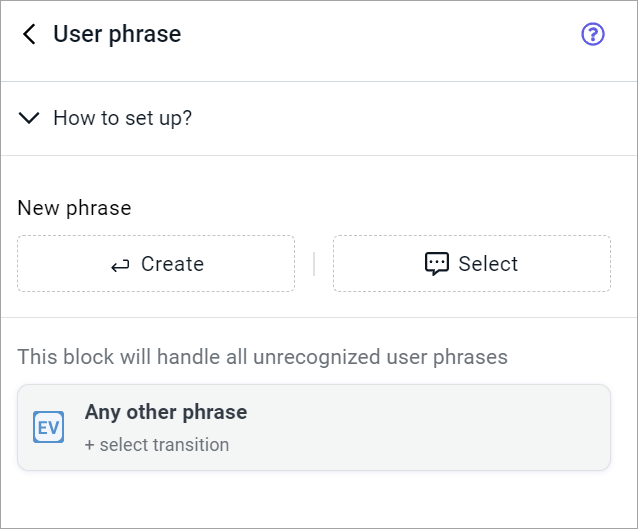The image size is (638, 529).
Task: Click the return-arrow icon on Create
Action: pos(121,265)
